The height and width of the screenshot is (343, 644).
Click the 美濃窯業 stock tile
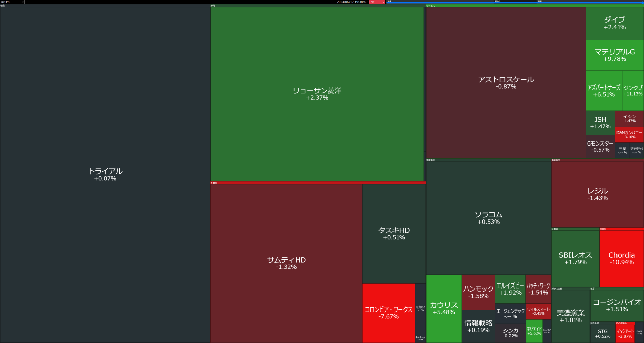pos(571,316)
